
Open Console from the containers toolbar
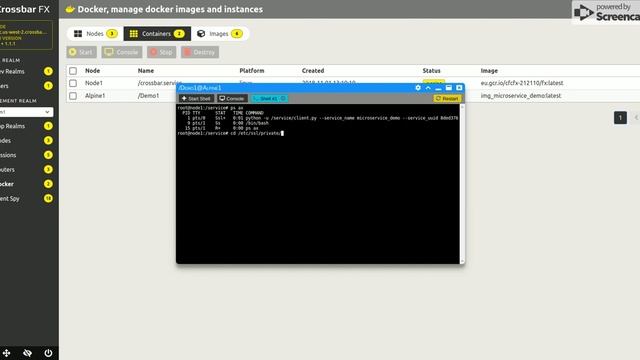[122, 52]
